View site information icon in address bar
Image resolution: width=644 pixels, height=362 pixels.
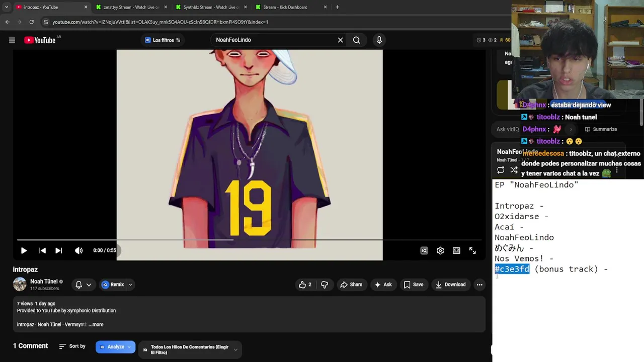pyautogui.click(x=46, y=22)
